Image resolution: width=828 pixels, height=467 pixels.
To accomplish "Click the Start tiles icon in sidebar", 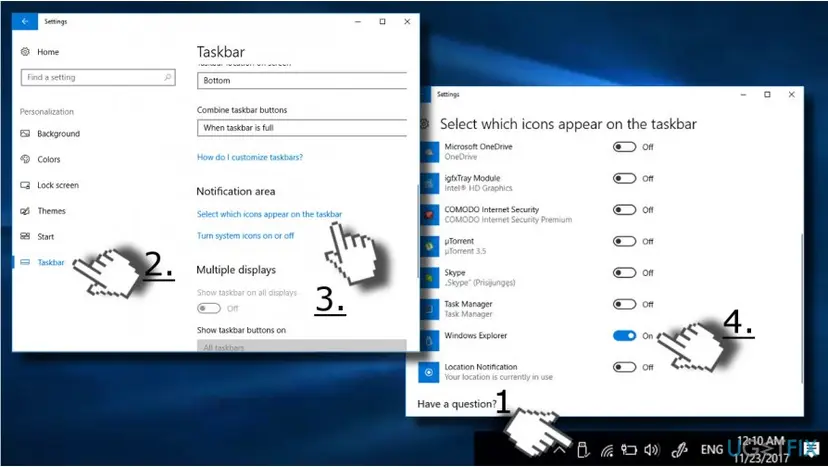I will pyautogui.click(x=25, y=236).
